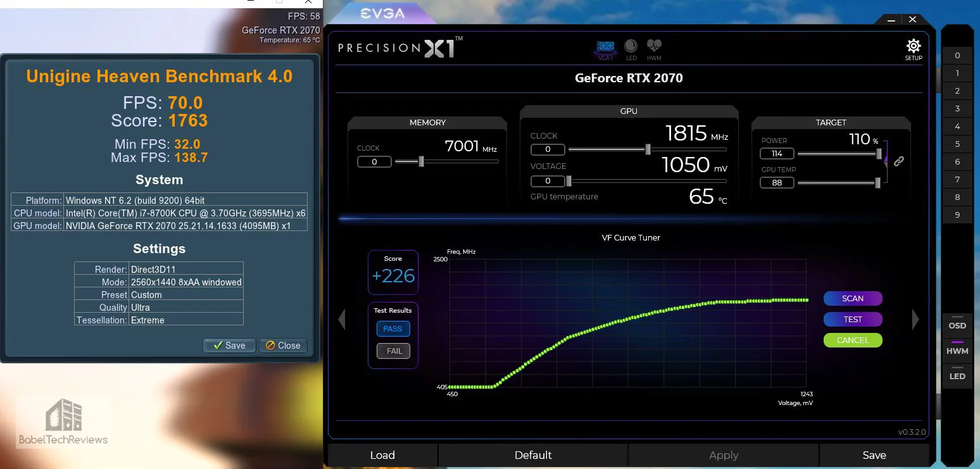Screen dimensions: 980x469
Task: Close the Precision X1 window
Action: (912, 20)
